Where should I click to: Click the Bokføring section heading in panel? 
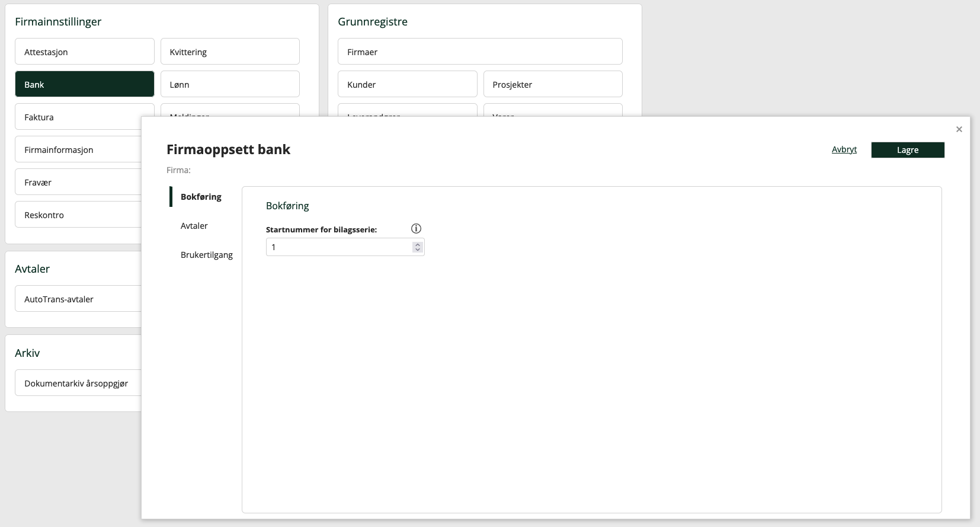287,206
